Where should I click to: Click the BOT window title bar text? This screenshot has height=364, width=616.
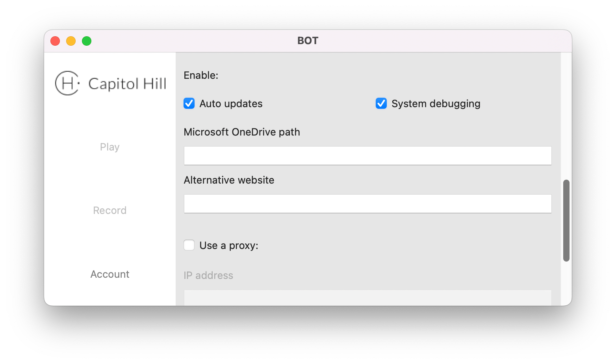click(308, 41)
